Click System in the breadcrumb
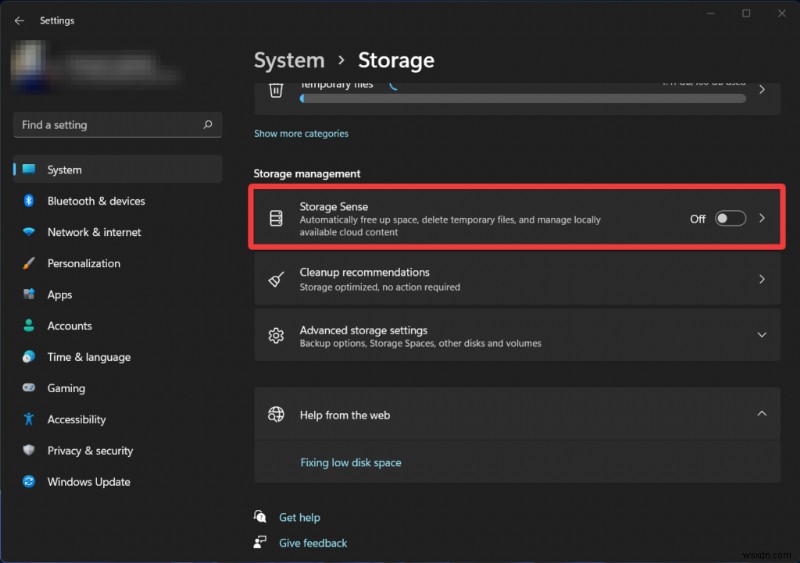 tap(289, 60)
